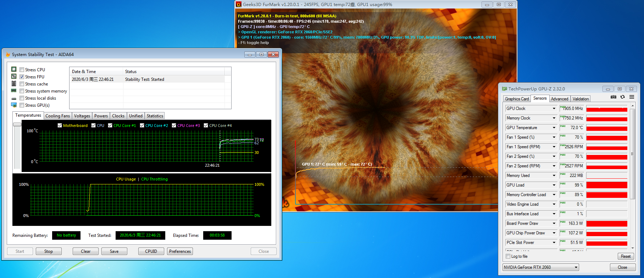
Task: Click the monitor icon beside Stress GPU(s)
Action: click(14, 105)
